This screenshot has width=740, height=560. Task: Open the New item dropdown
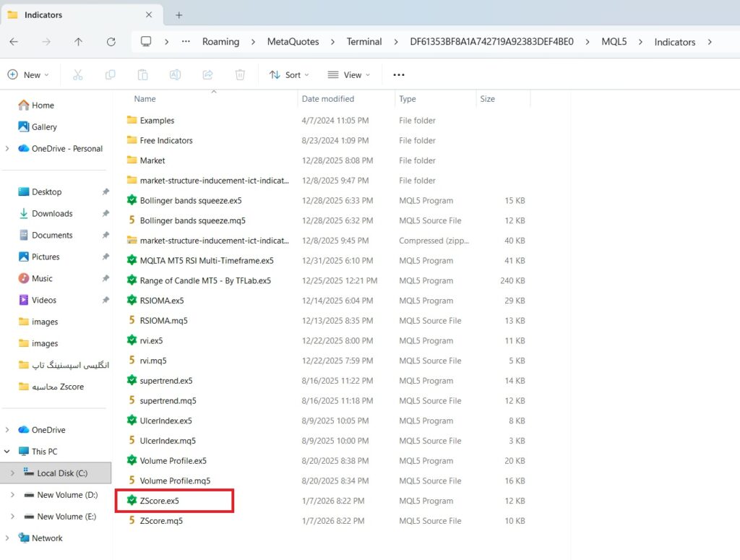point(28,74)
